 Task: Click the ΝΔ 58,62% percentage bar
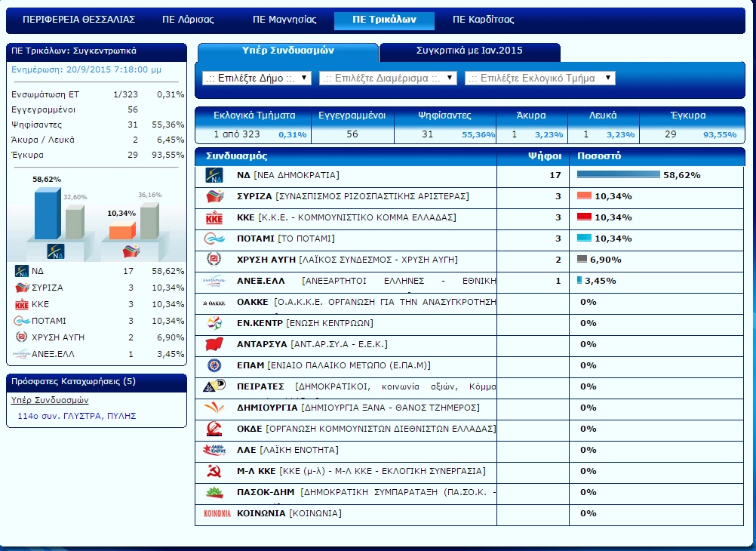tap(619, 174)
